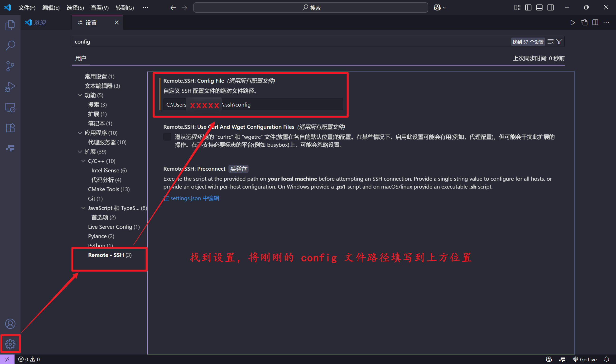Open Remote Explorer view
This screenshot has height=364, width=616.
[10, 107]
